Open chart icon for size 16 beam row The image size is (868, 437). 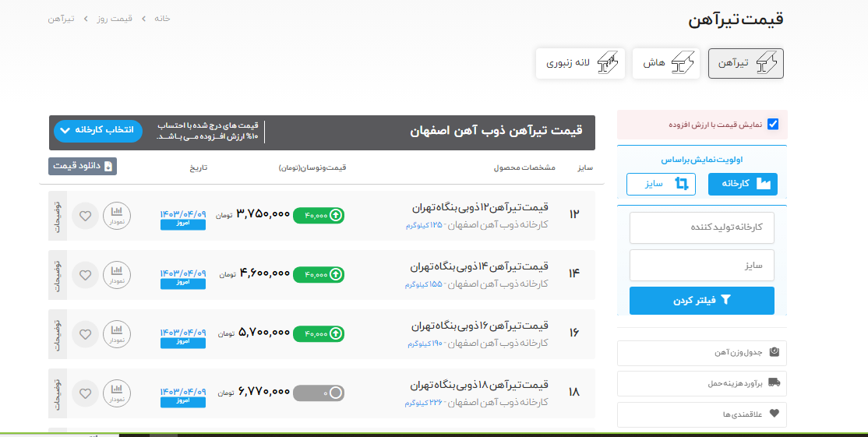coord(117,334)
